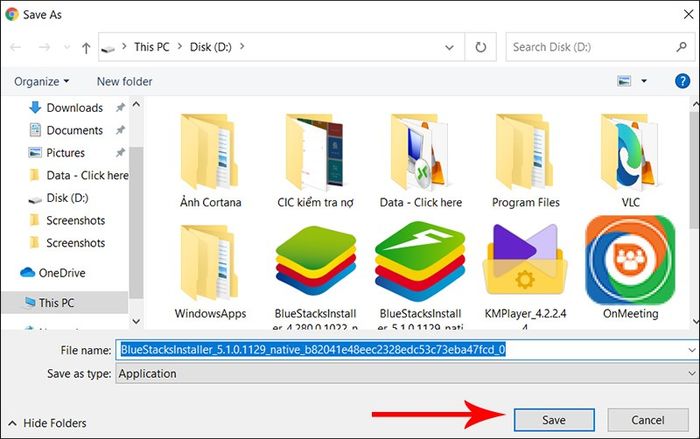
Task: Open the Help question mark
Action: [x=683, y=81]
